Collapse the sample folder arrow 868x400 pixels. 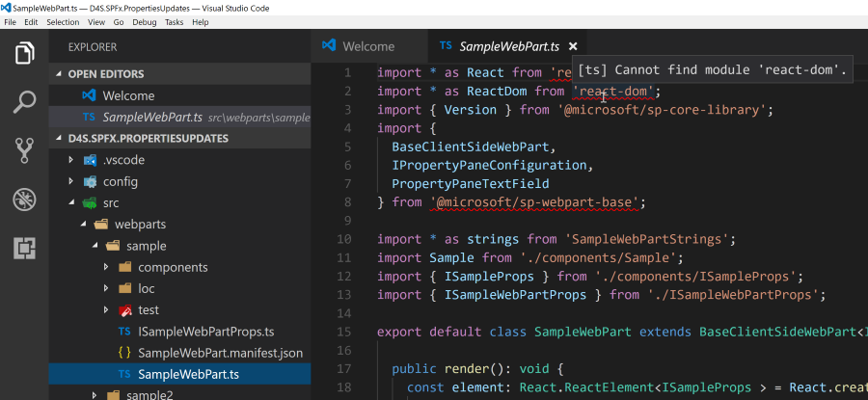coord(95,246)
